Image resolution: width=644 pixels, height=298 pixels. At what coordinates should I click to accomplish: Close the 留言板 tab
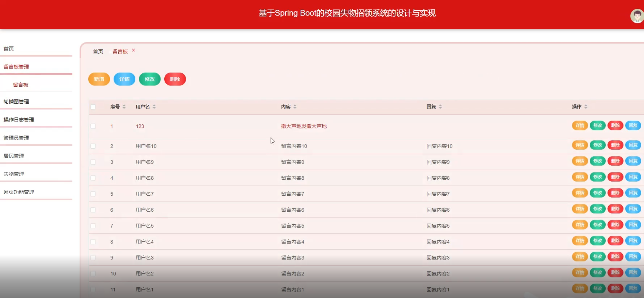tap(134, 50)
